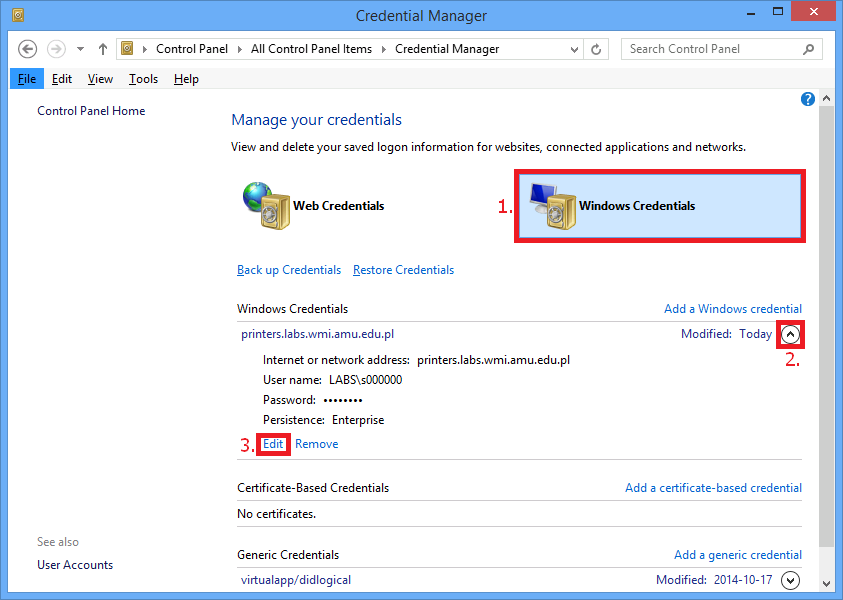Click the vertical scrollbar thumb
Screen dimensions: 843x600
point(826,326)
